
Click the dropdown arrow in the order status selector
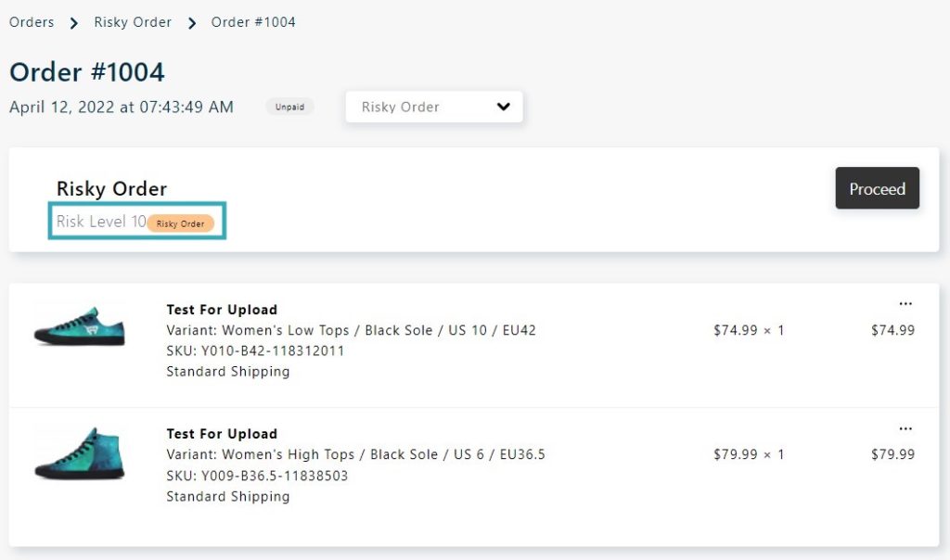(503, 107)
